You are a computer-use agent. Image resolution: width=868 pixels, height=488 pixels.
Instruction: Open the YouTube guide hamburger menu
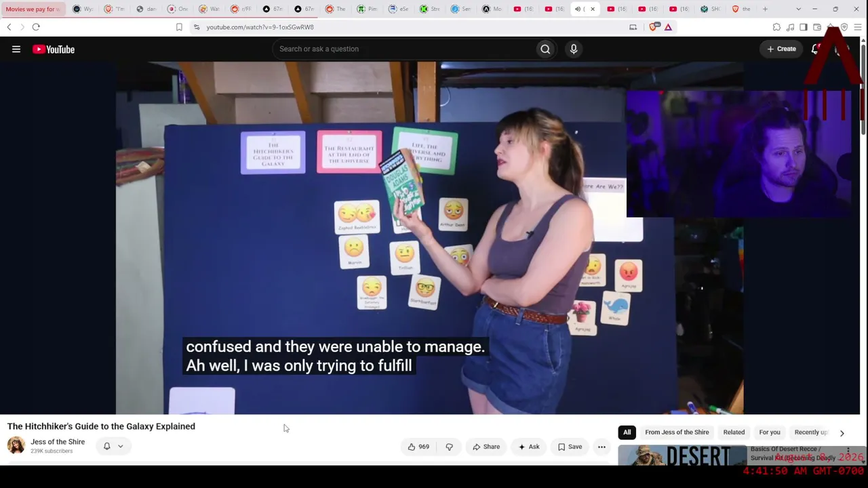[x=16, y=49]
